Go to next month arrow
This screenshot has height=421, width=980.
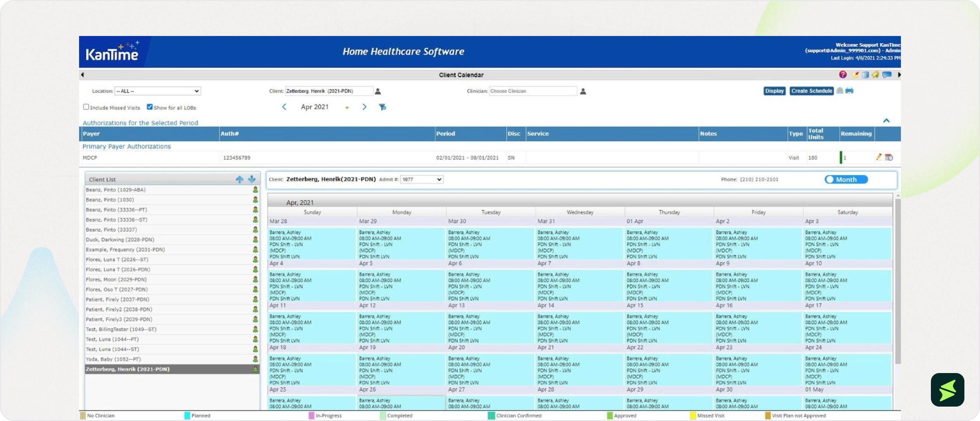[364, 107]
